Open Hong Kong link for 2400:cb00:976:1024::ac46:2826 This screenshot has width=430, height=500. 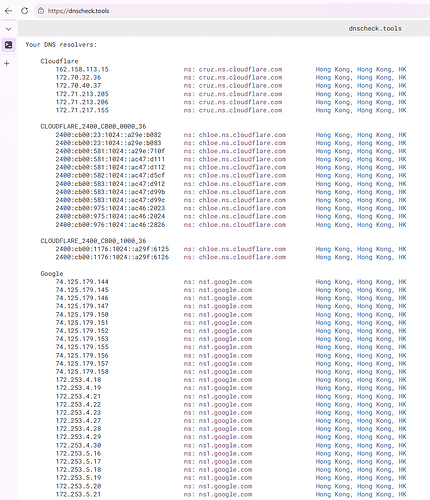pos(361,225)
